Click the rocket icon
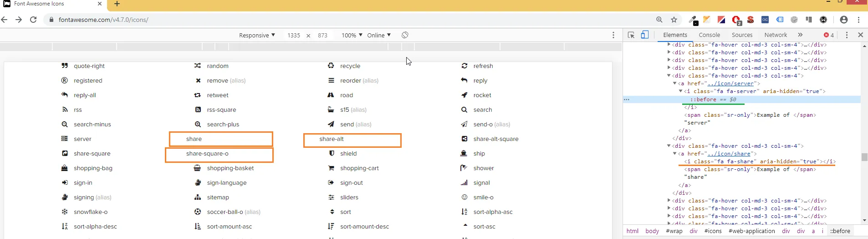The width and height of the screenshot is (868, 239). [464, 95]
